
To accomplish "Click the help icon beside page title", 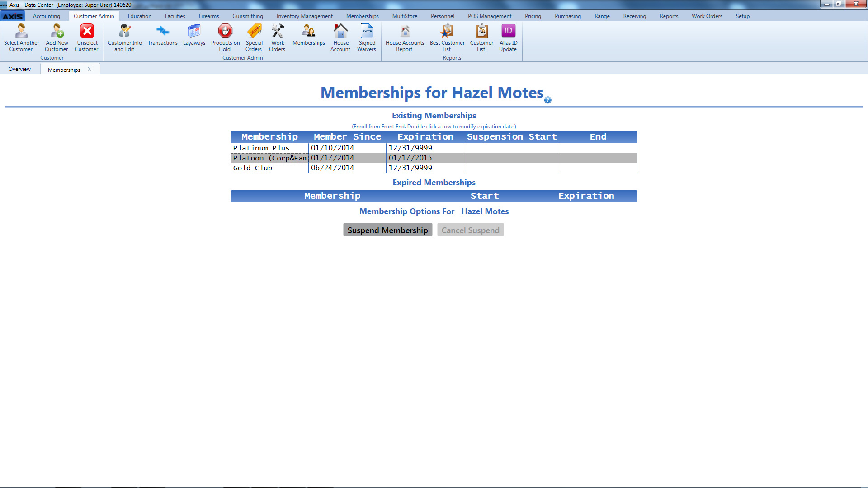I will [x=548, y=100].
